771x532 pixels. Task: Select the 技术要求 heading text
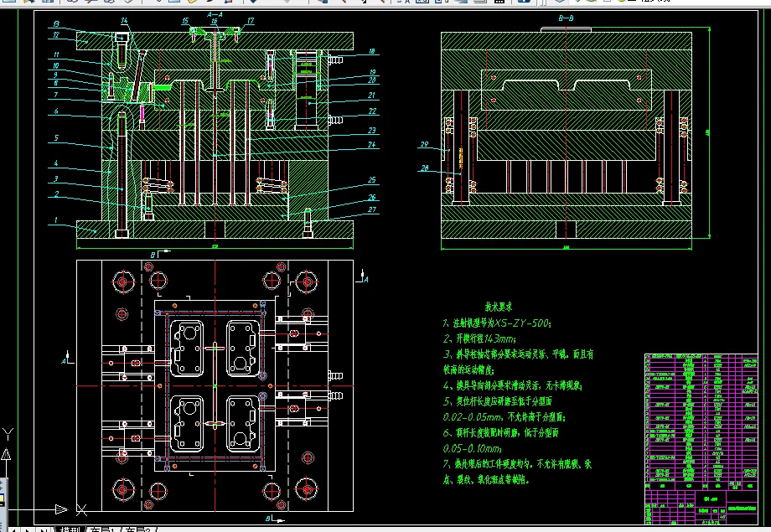pyautogui.click(x=499, y=307)
